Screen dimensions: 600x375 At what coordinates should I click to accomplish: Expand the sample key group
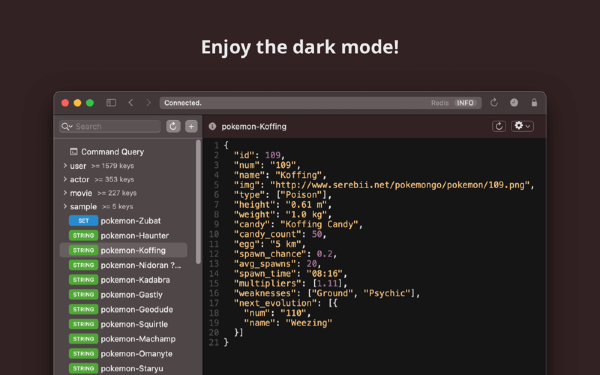(x=65, y=207)
